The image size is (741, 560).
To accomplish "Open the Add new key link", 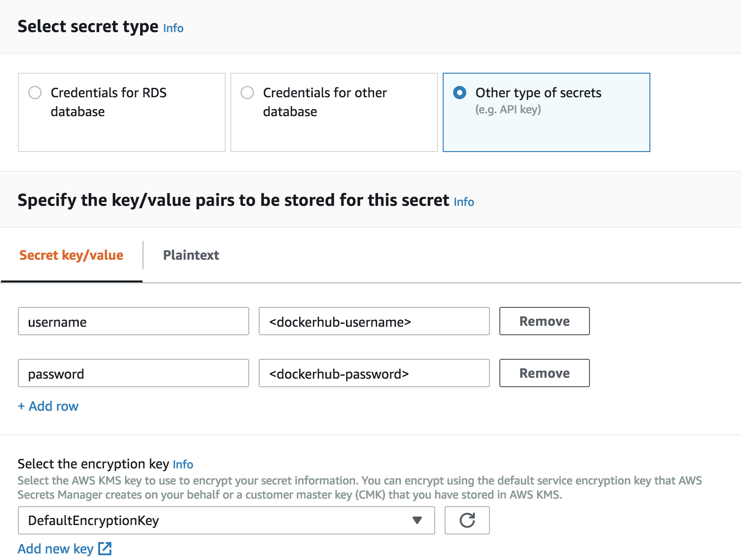I will [x=55, y=549].
